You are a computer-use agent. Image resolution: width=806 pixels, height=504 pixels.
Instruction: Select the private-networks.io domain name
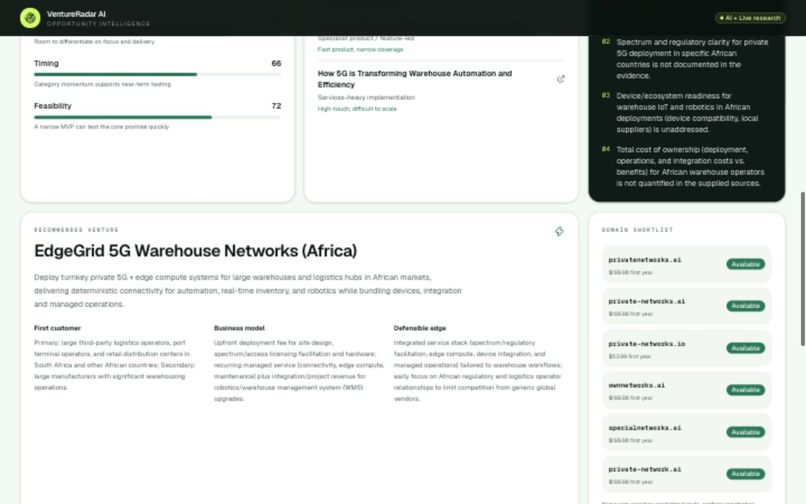click(647, 344)
